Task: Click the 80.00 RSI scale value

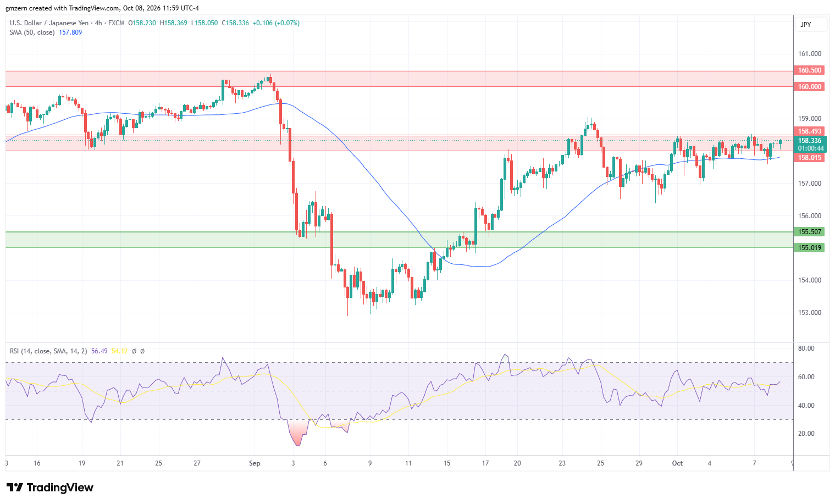Action: coord(806,348)
